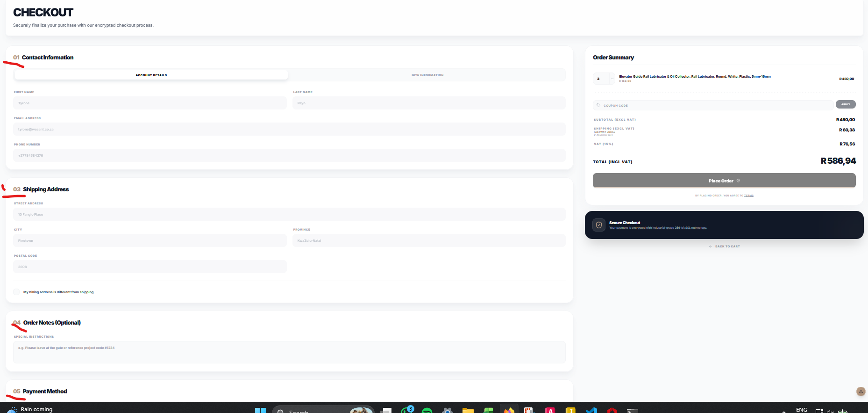Expand the item quantity dropdown
Viewport: 868px width, 413px height.
[x=612, y=79]
